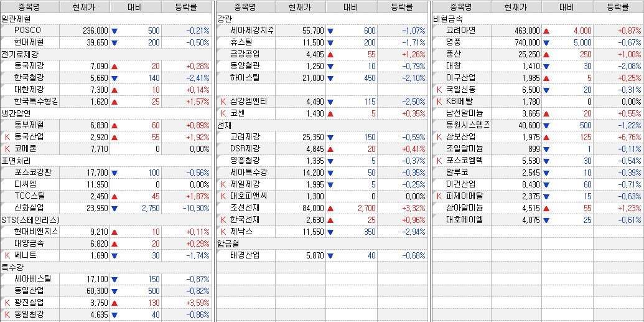Click 대호에이엘 stock name
Viewport: 644px width, 322px height.
point(465,220)
